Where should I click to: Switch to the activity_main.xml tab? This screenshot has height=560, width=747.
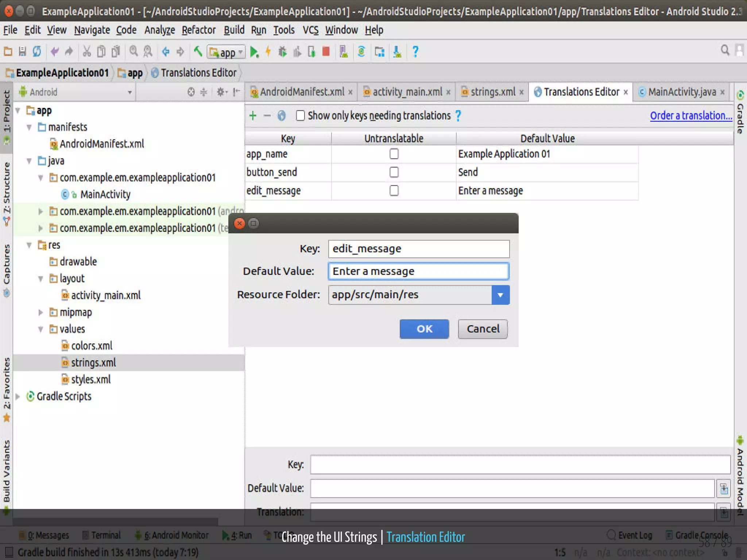(407, 92)
